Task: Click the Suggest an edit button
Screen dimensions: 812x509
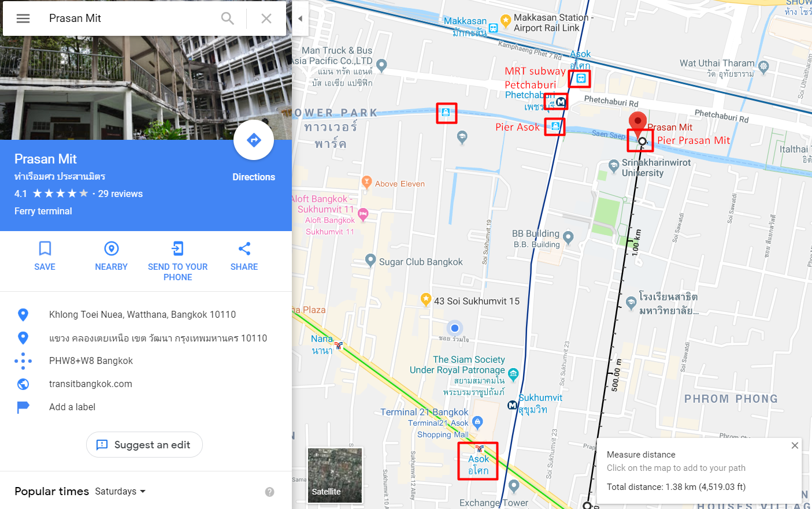Action: point(144,445)
